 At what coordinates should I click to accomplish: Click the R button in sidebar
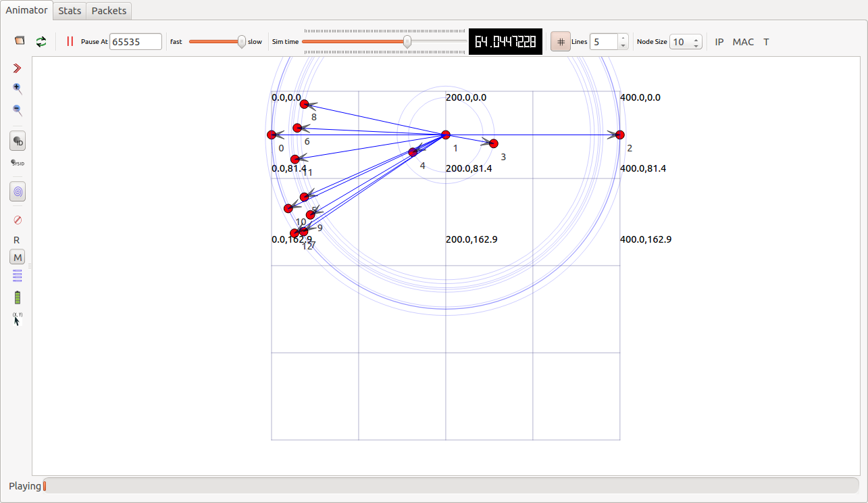click(17, 240)
